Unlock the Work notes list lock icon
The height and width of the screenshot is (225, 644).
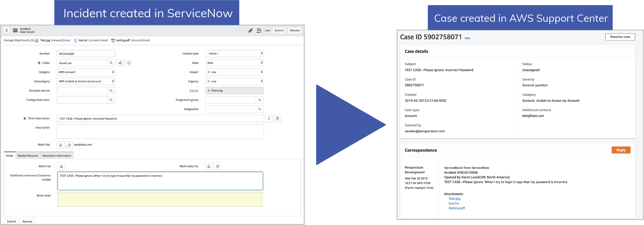point(209,166)
